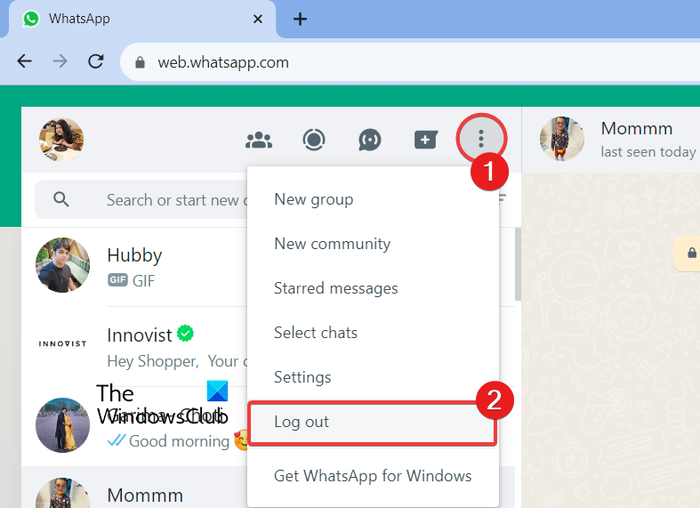Click the browser Forward arrow

pyautogui.click(x=60, y=61)
